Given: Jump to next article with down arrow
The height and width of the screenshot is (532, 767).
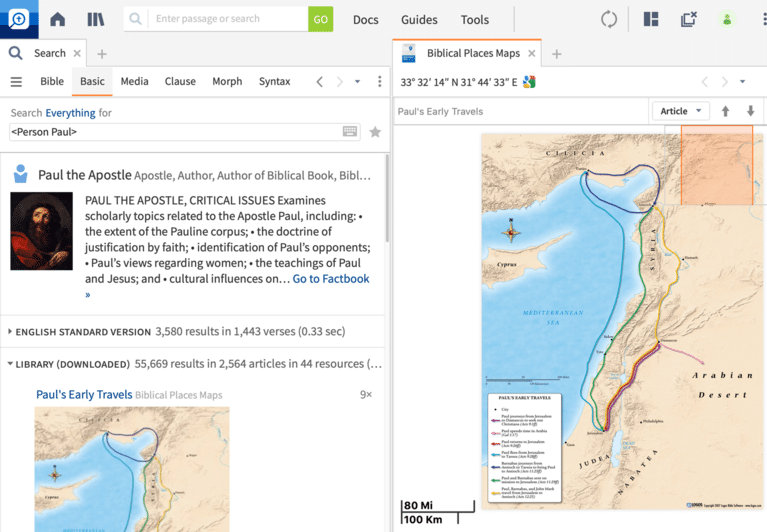Looking at the screenshot, I should [x=750, y=111].
